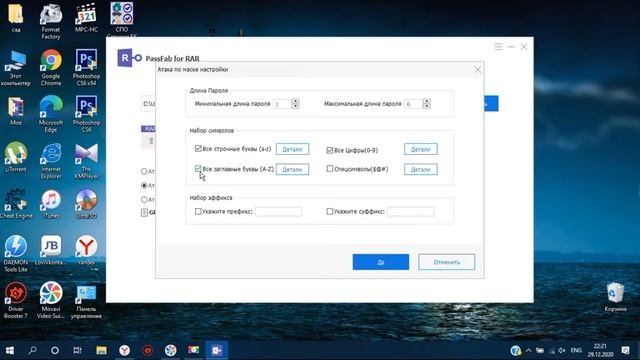
Task: Click PassFab for RAR logo icon
Action: pos(129,58)
